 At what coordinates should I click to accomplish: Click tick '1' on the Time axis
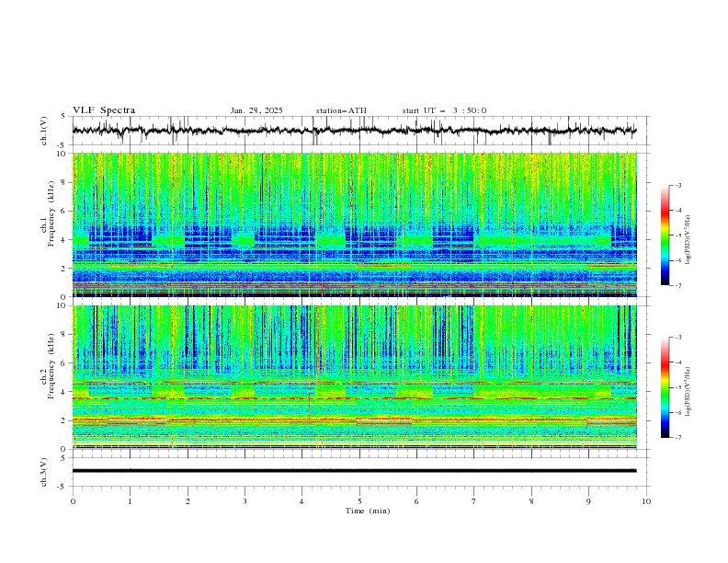click(x=130, y=501)
